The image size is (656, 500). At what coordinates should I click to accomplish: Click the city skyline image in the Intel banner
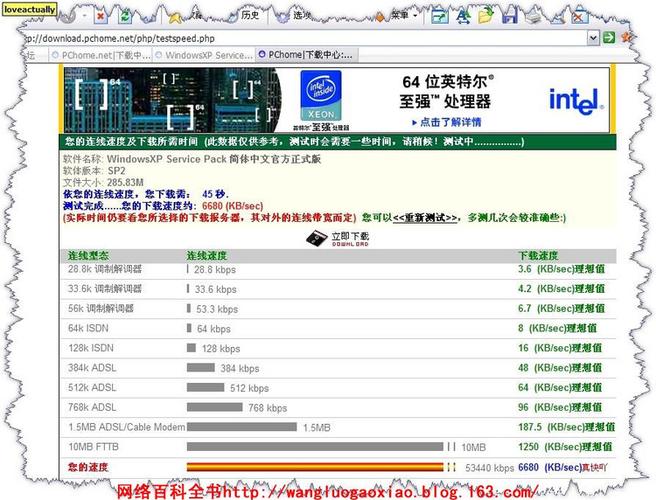click(x=173, y=100)
